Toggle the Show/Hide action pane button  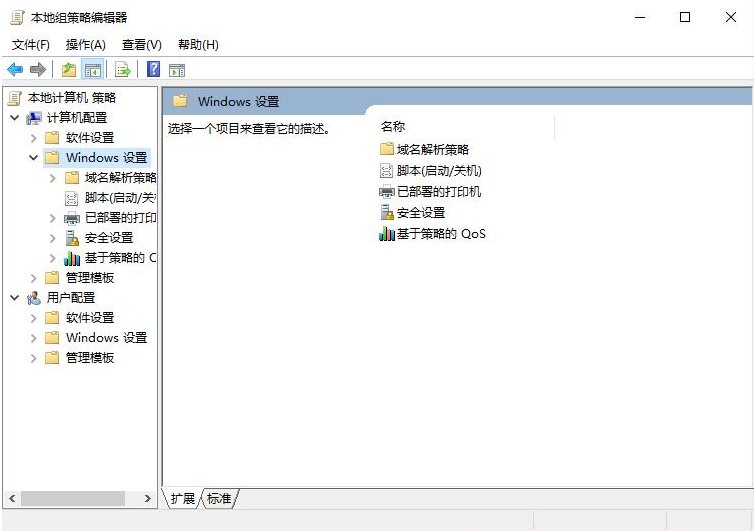[x=177, y=69]
